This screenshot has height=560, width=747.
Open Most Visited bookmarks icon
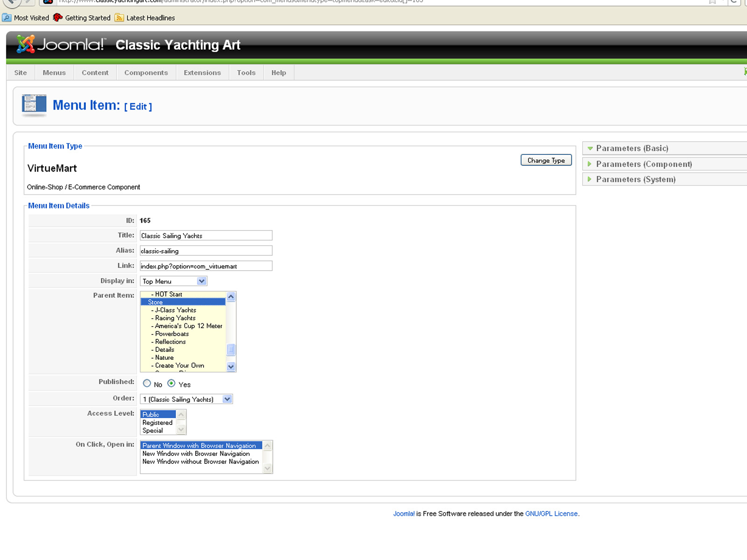click(7, 18)
